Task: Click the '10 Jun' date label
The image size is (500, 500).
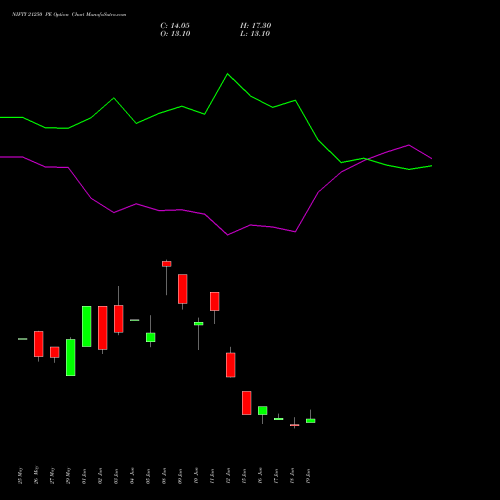Action: pos(197,476)
